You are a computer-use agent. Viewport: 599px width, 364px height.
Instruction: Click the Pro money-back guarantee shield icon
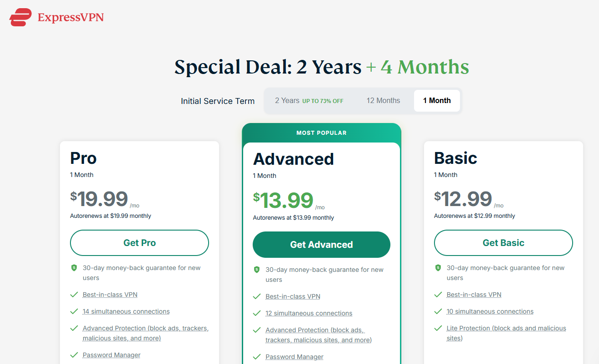[74, 268]
